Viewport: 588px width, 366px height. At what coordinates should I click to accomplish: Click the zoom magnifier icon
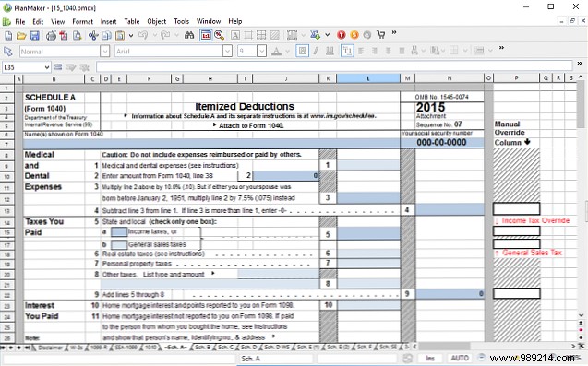coord(220,35)
